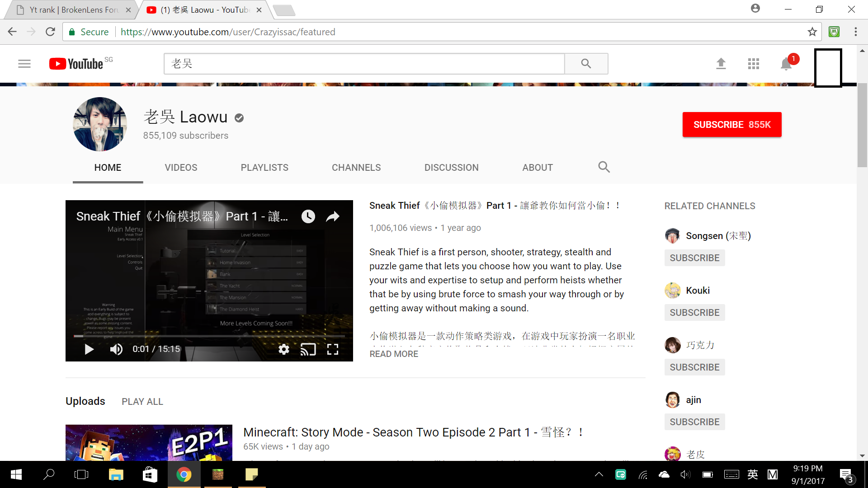Image resolution: width=868 pixels, height=488 pixels.
Task: Click the video progress bar
Action: coord(209,336)
